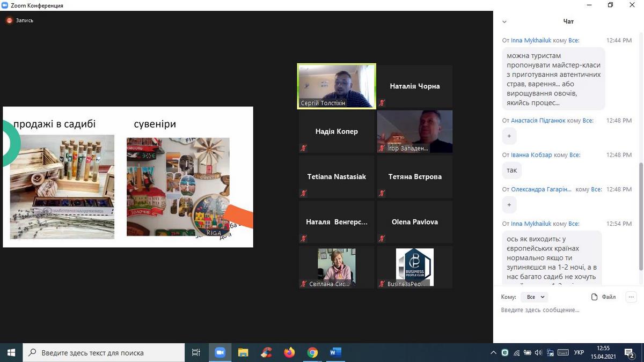This screenshot has height=362, width=644.
Task: Show hidden system tray icons
Action: coord(493,352)
